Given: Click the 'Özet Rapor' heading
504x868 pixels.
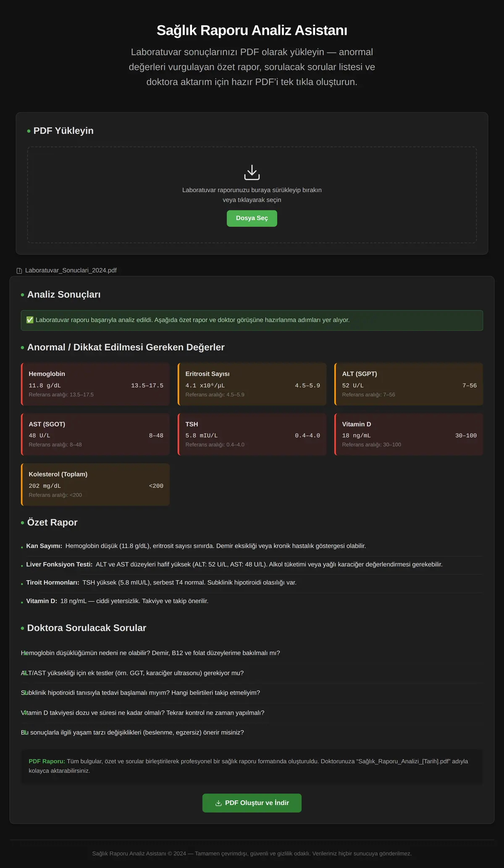Looking at the screenshot, I should 52,522.
